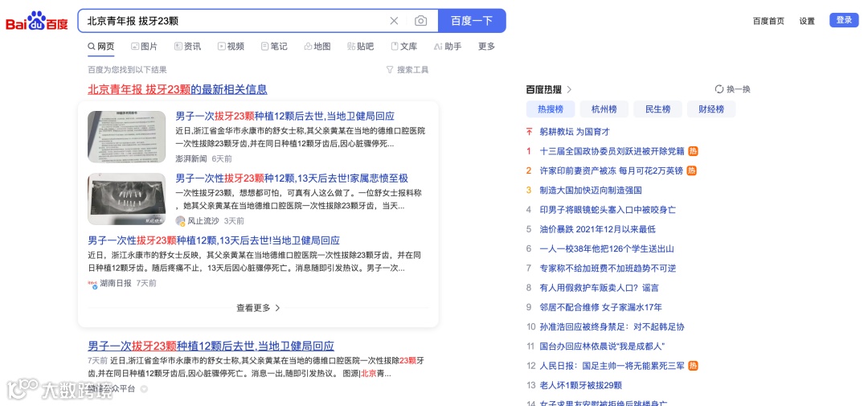The height and width of the screenshot is (406, 868).
Task: Open hot topic 孙准浩回应被终身禁足
Action: [x=612, y=326]
